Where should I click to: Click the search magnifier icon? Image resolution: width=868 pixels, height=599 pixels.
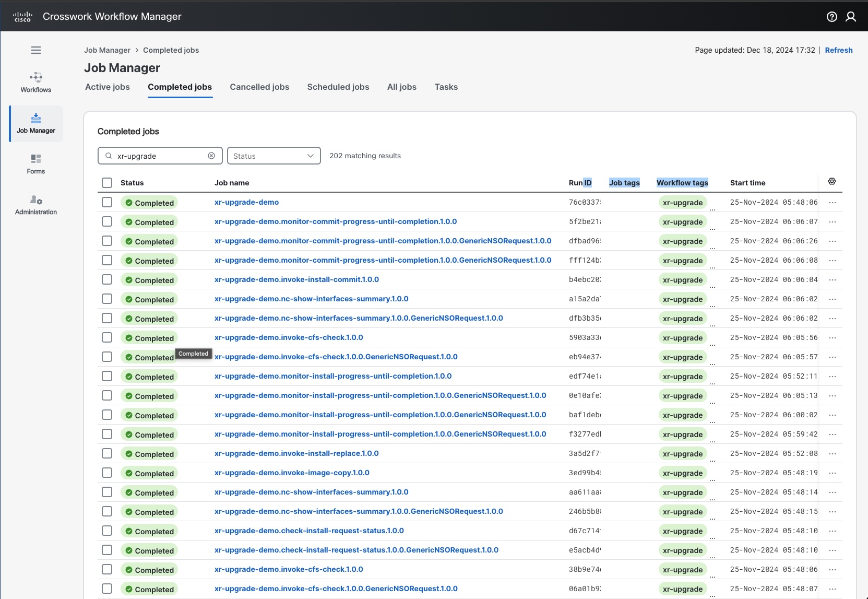109,156
